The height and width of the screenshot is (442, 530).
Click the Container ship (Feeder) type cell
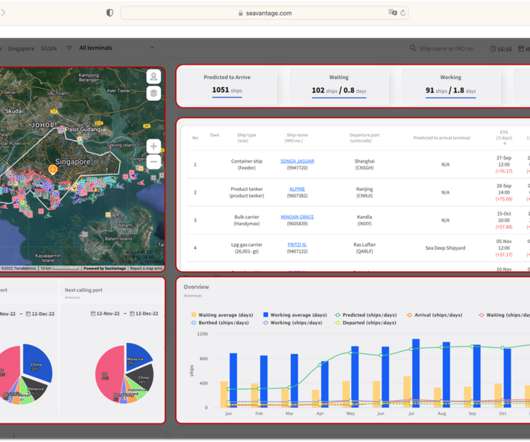point(247,164)
